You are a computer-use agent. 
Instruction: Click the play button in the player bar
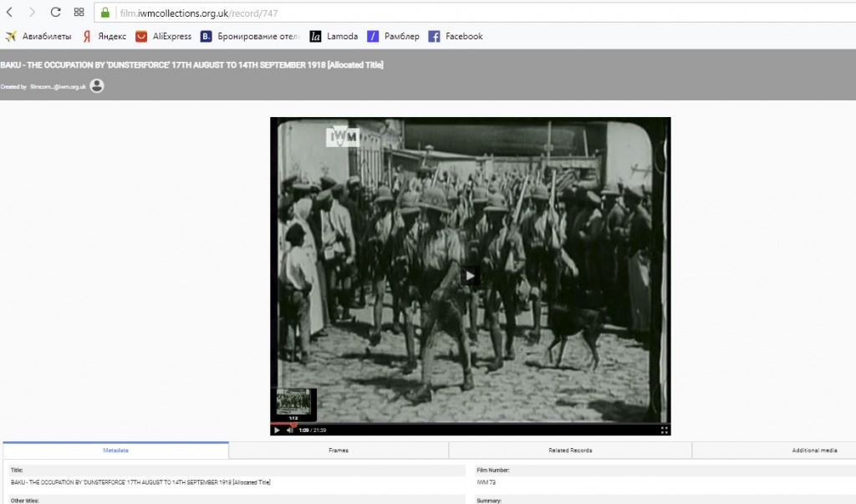point(277,430)
